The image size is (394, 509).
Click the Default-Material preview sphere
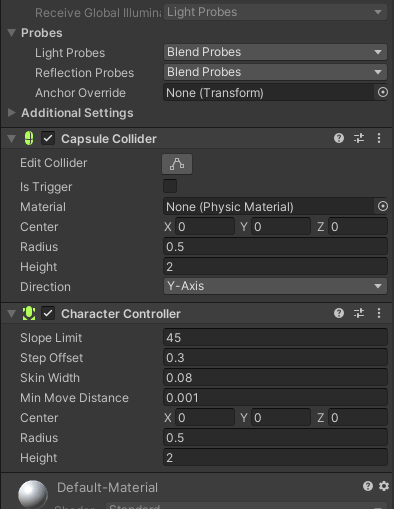pos(33,494)
